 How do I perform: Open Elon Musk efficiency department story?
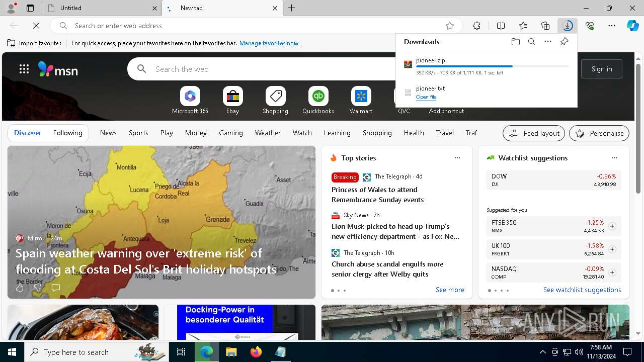pyautogui.click(x=395, y=231)
